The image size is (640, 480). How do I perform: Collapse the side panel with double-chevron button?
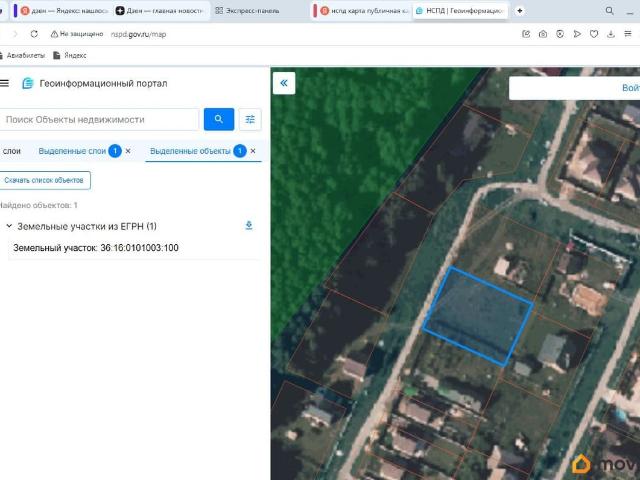click(284, 83)
